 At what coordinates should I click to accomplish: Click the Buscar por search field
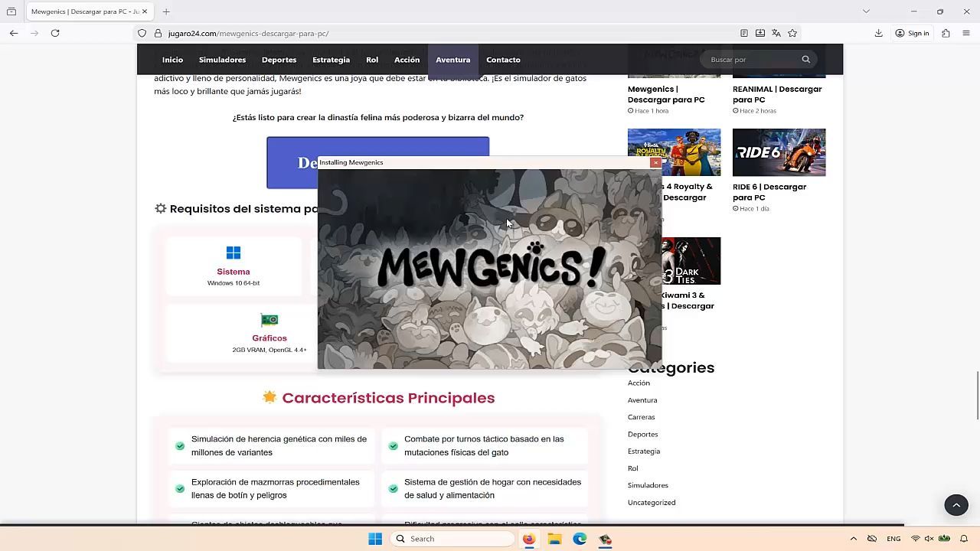[750, 60]
